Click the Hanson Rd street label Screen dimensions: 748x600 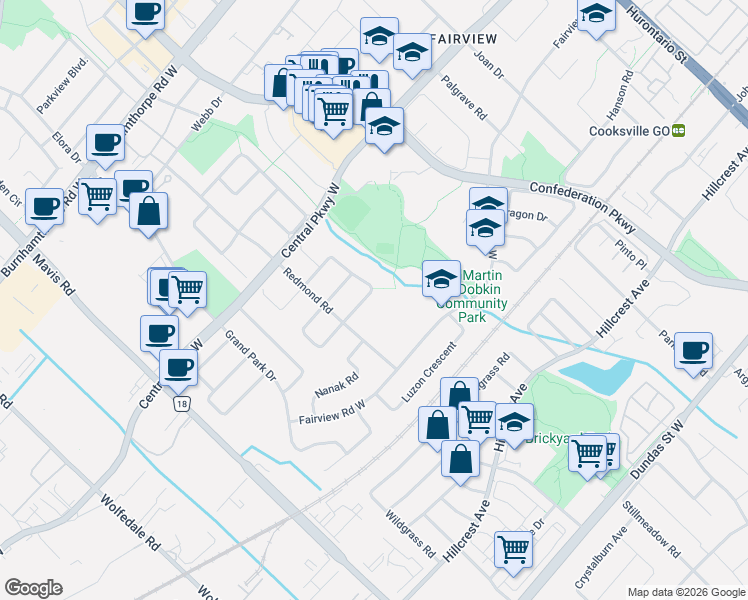pyautogui.click(x=620, y=95)
